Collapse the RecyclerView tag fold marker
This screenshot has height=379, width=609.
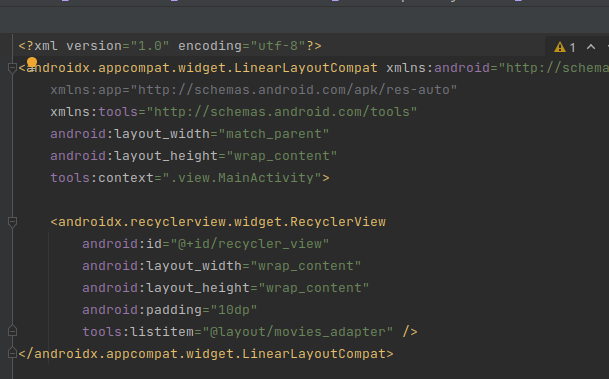click(12, 222)
